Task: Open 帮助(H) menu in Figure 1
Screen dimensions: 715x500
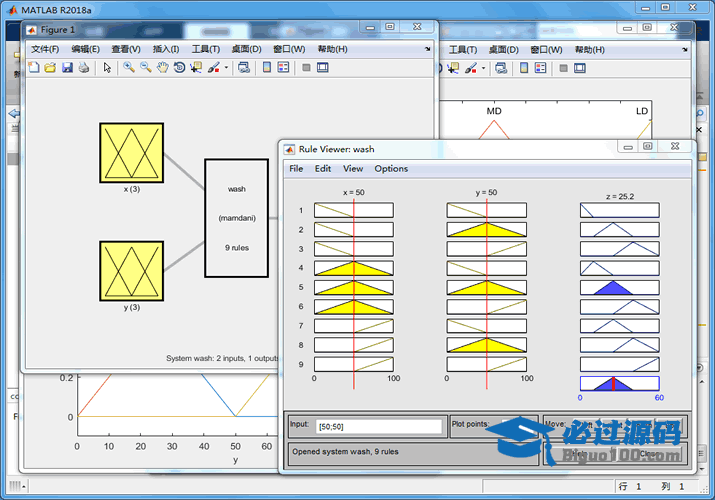Action: click(332, 49)
